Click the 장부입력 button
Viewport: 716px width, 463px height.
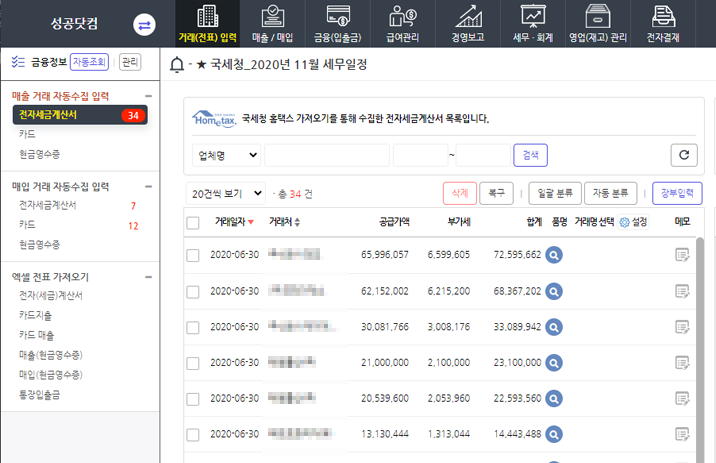pos(677,193)
